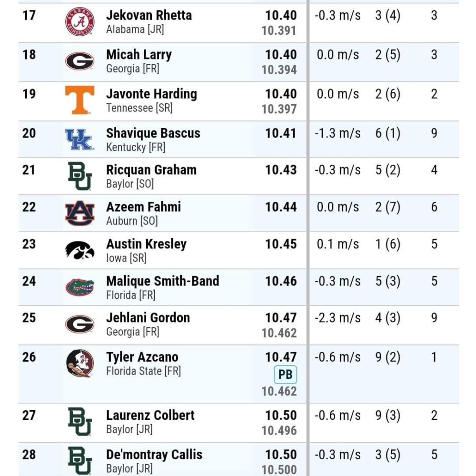Open Laurenz Colbert athlete profile
476x476 pixels.
150,415
